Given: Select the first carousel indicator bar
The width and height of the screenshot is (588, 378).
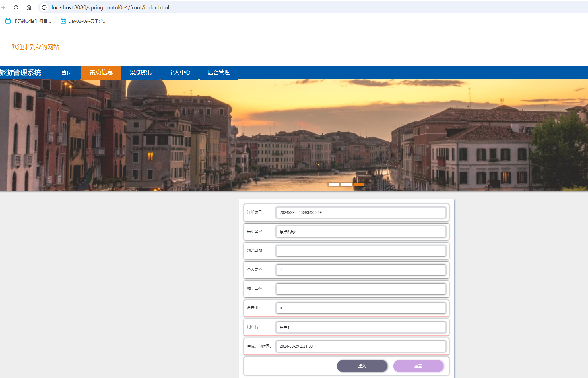Looking at the screenshot, I should 334,184.
